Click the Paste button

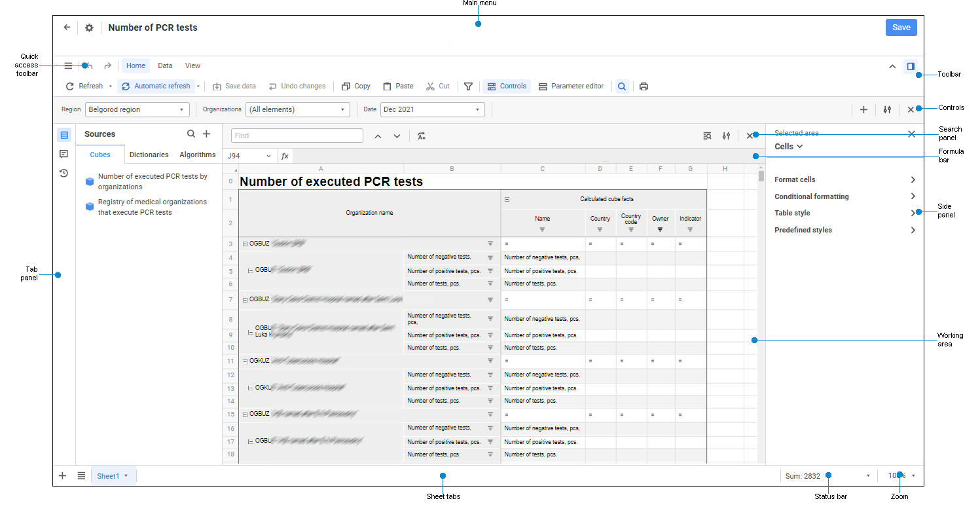(398, 86)
